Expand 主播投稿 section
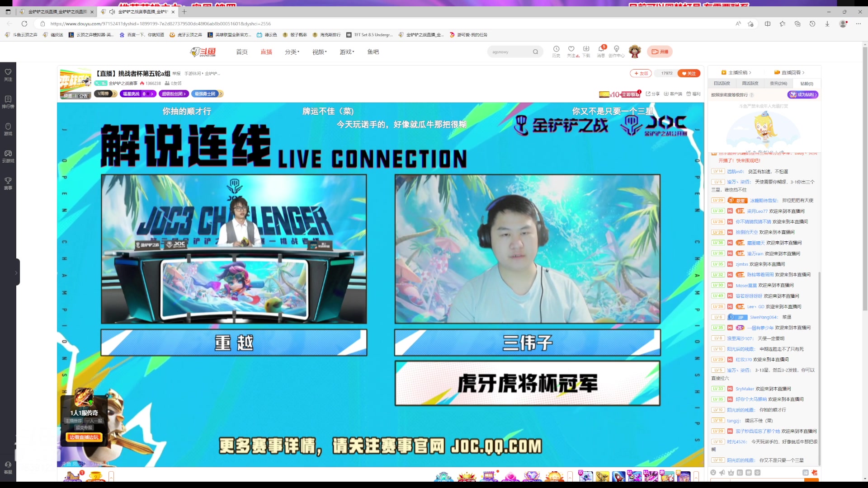868x488 pixels. [x=736, y=72]
